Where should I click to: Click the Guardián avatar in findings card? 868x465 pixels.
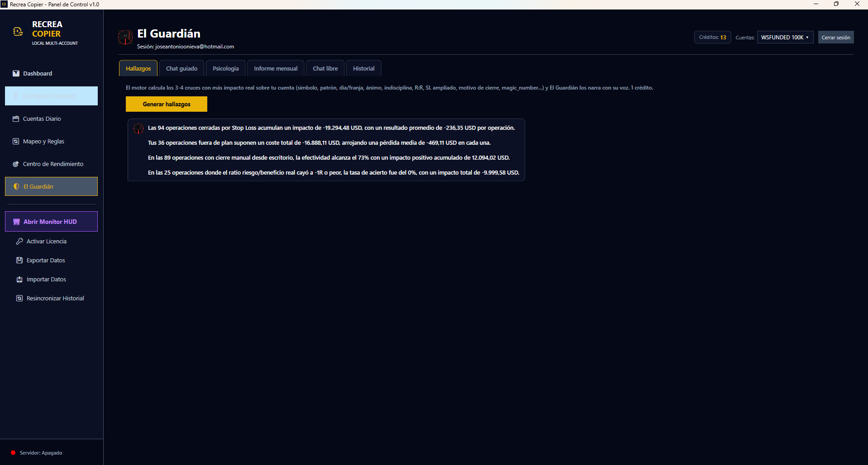coord(138,128)
